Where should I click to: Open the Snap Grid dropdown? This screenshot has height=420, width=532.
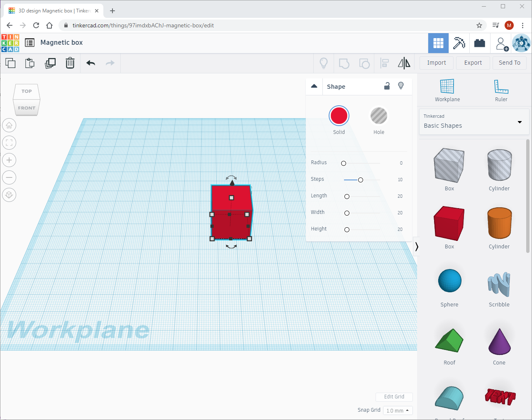[398, 410]
